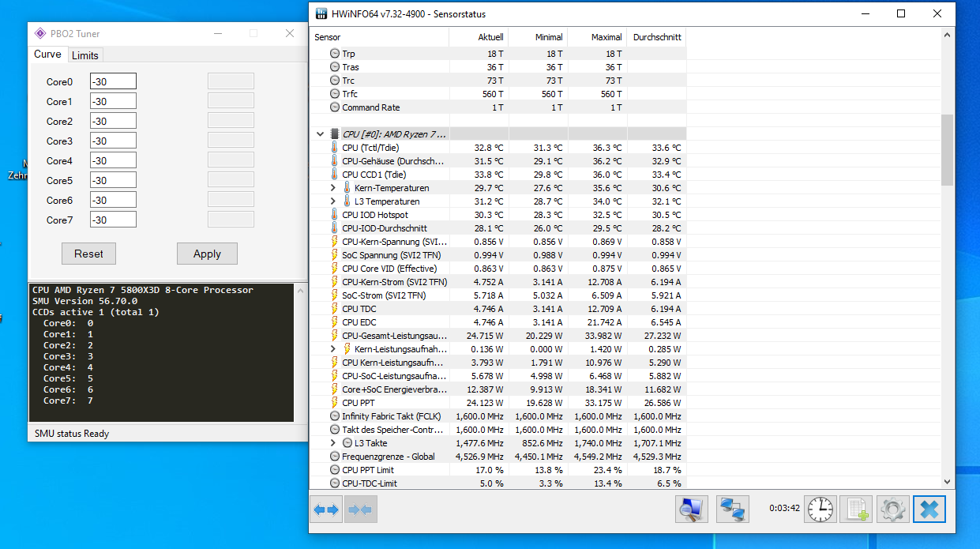Switch to the Curve tab in PBO2 Tuner

[47, 55]
